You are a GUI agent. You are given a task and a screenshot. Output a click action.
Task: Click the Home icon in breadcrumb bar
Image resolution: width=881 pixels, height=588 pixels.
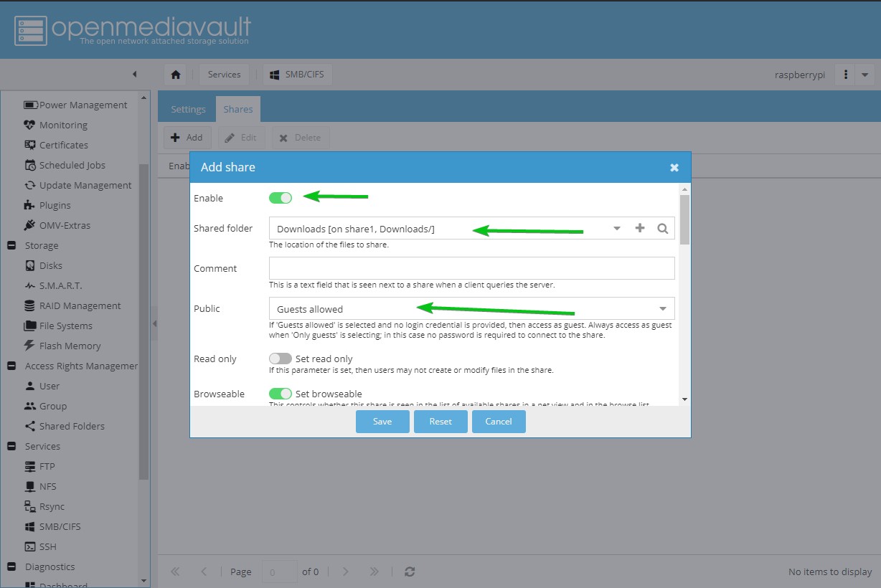coord(176,75)
